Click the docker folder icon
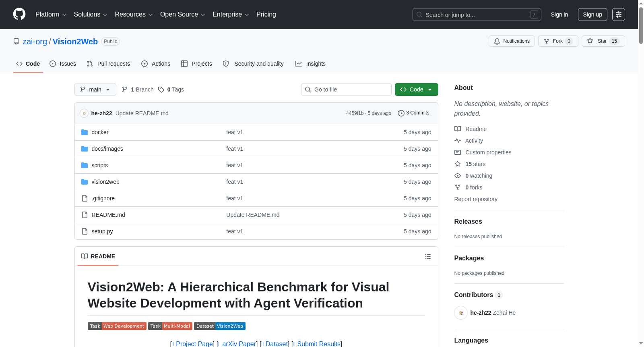This screenshot has height=347, width=644. click(85, 132)
